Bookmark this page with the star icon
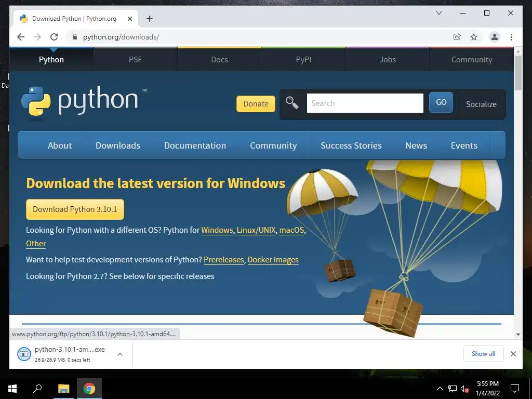 (x=474, y=37)
